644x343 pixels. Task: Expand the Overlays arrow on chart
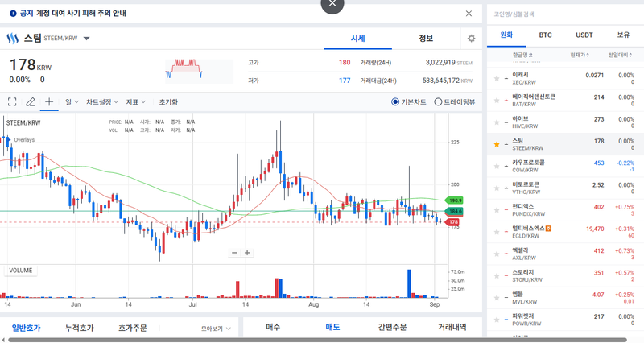pyautogui.click(x=9, y=139)
